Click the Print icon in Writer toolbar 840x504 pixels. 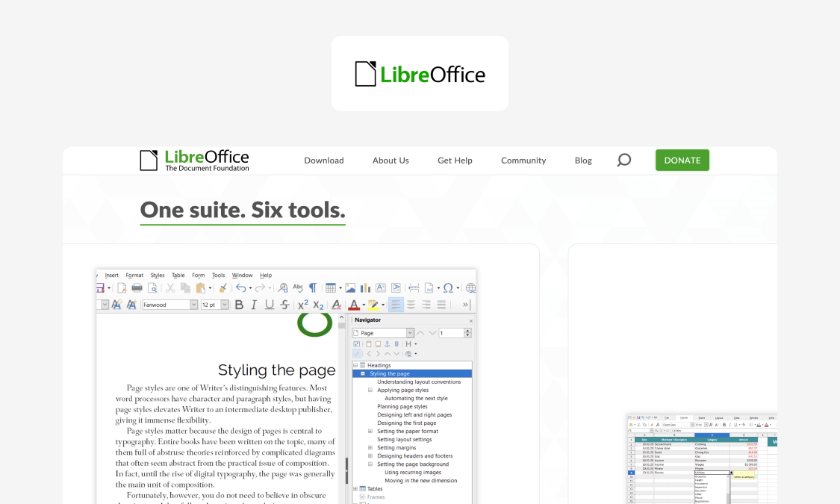[137, 287]
